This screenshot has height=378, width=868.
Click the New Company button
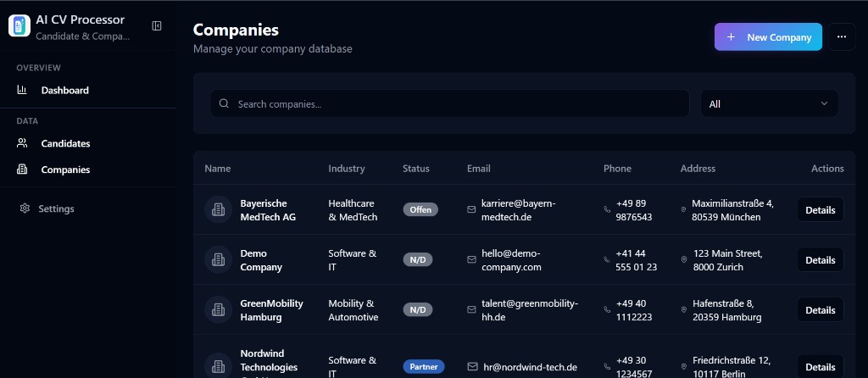point(768,37)
